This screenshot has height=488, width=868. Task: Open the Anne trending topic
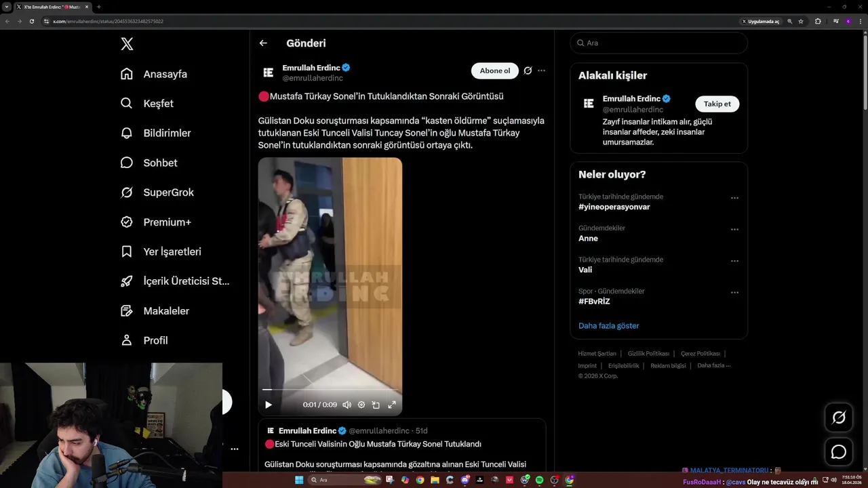[589, 239]
